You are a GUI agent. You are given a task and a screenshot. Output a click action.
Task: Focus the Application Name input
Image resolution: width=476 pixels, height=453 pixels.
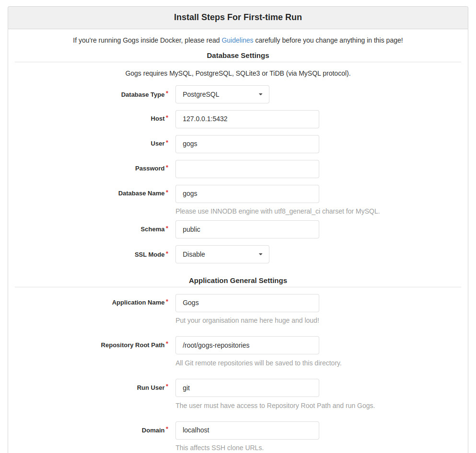click(x=247, y=303)
